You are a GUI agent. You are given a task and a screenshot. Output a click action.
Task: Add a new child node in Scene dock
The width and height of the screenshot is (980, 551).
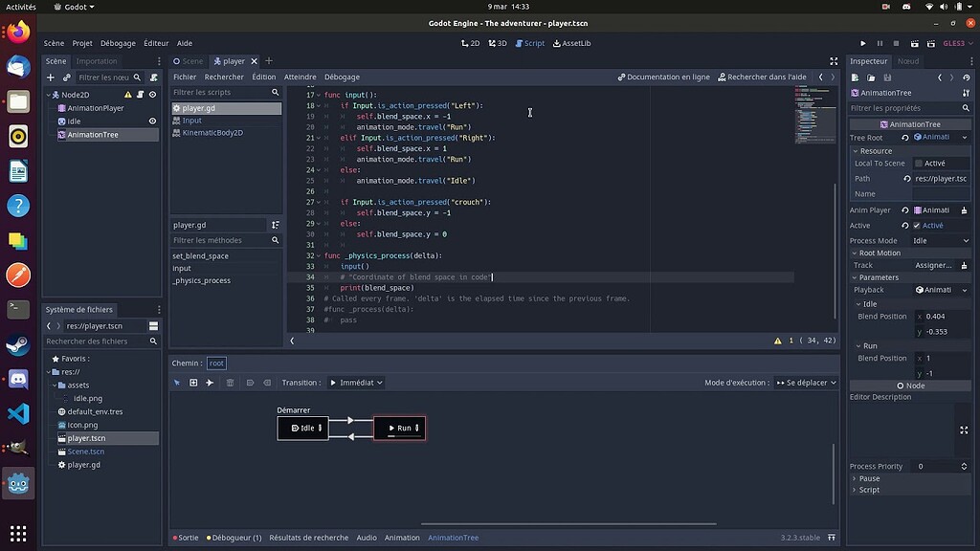51,77
